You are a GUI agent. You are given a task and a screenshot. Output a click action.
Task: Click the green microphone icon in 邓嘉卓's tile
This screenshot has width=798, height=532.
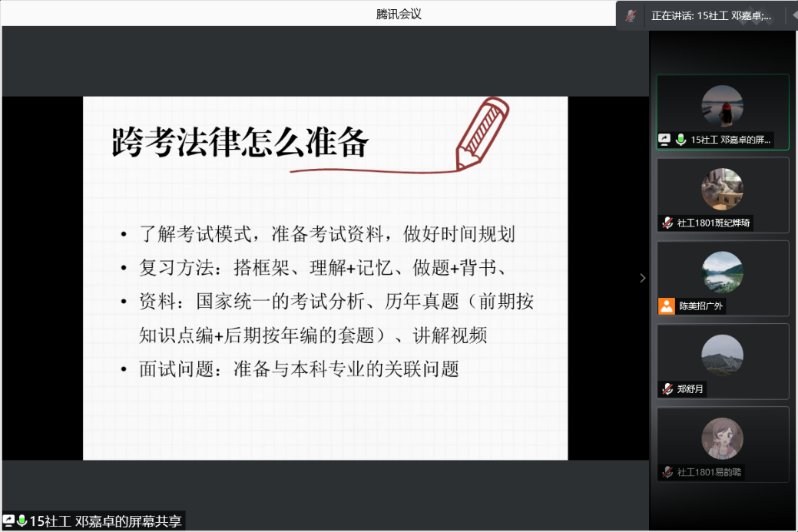(x=680, y=140)
